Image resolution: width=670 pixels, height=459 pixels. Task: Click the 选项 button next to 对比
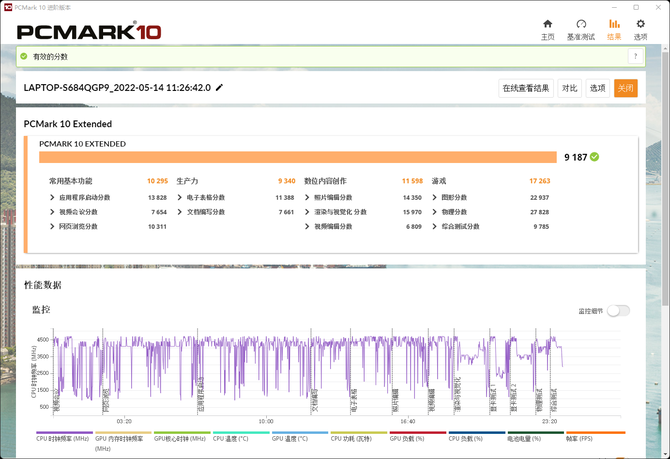tap(597, 88)
